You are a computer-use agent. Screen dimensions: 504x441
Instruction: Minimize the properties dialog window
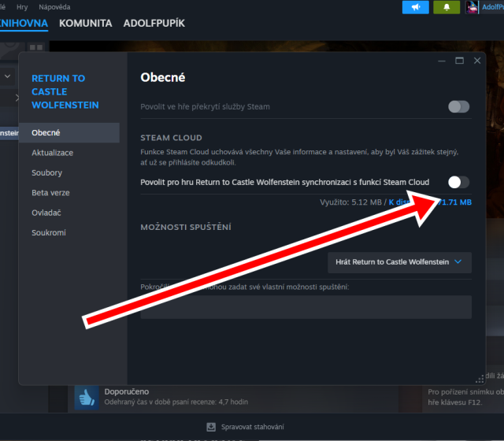(440, 61)
